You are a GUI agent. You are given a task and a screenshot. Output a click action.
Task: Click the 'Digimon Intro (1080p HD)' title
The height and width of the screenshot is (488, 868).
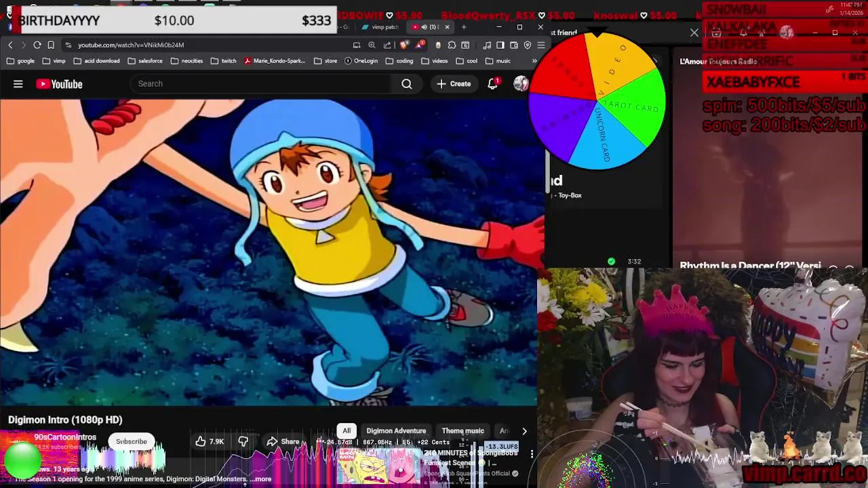tap(65, 420)
